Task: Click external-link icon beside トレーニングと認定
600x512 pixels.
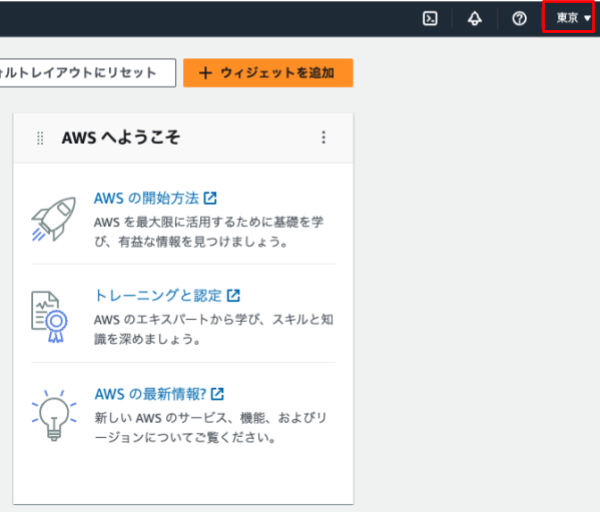Action: click(x=234, y=296)
